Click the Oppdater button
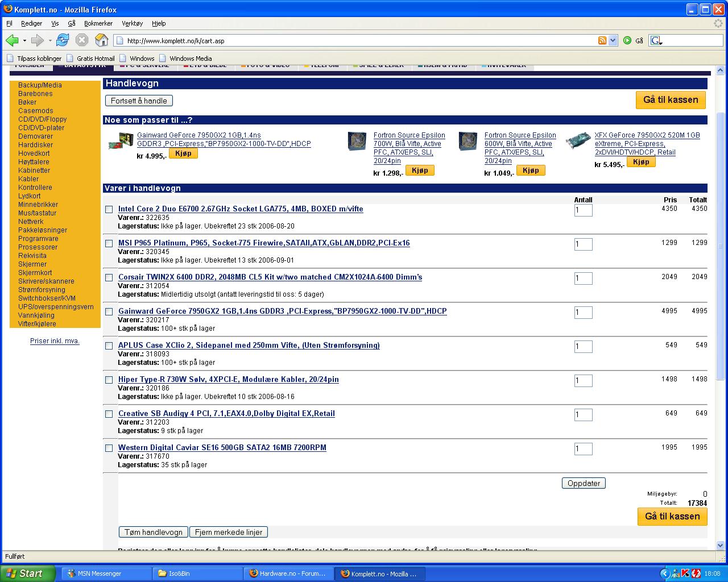 coord(584,483)
